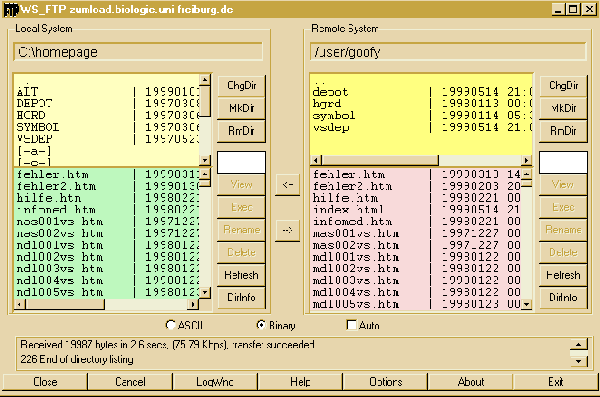Open the LogWnd window

(x=215, y=382)
